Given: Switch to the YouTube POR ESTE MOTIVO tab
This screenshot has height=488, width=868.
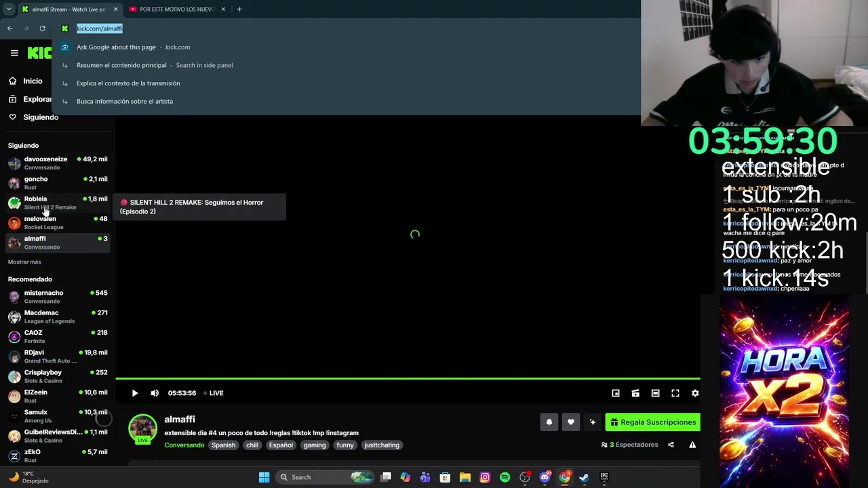Looking at the screenshot, I should [176, 9].
